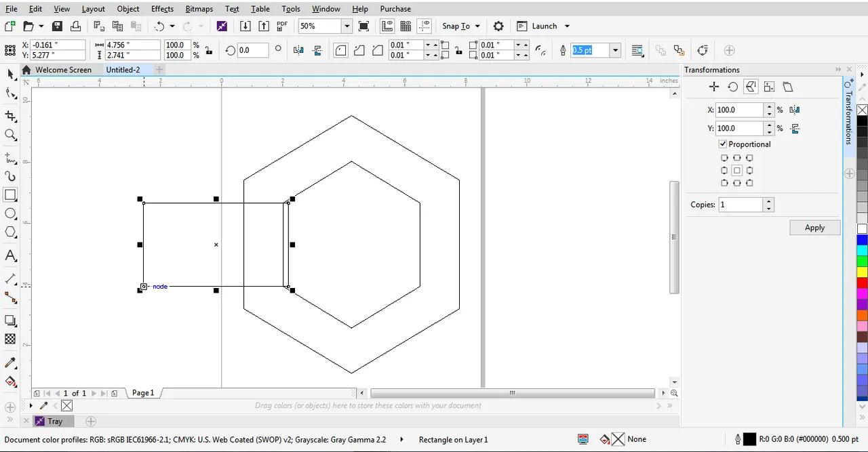Select the Transparency checkerboard tool

point(10,339)
